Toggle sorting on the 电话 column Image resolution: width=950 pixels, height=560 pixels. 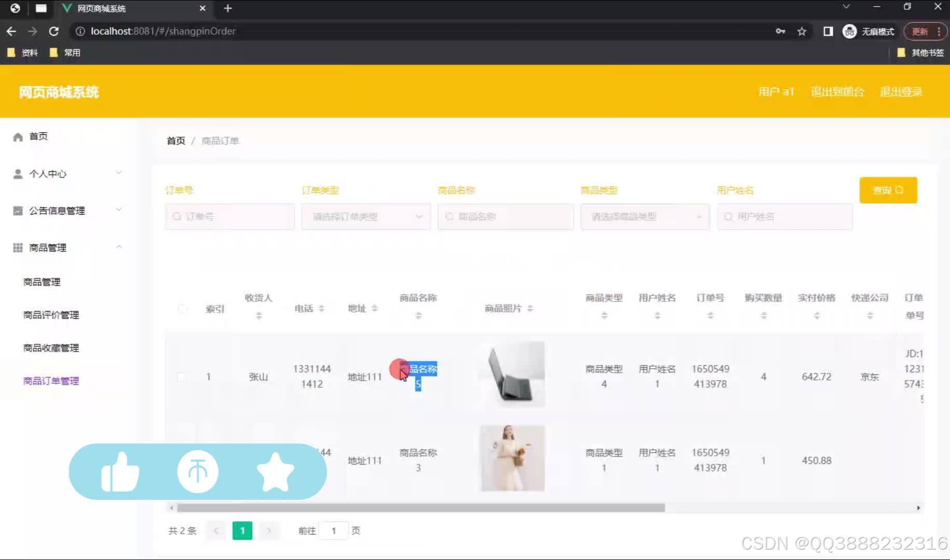pyautogui.click(x=322, y=308)
